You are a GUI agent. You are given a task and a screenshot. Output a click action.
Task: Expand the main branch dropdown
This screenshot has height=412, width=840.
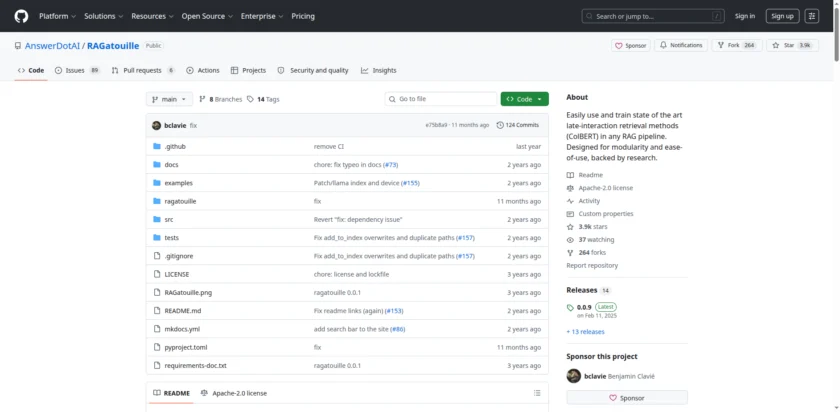pos(168,99)
